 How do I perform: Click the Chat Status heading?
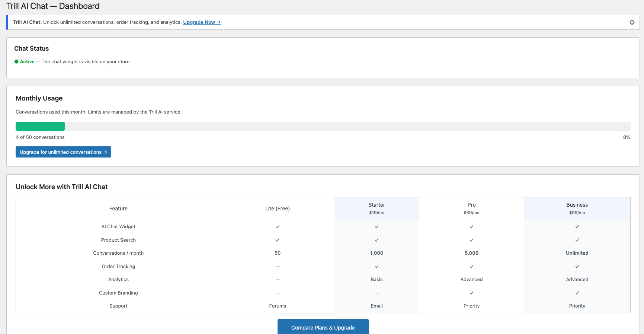pyautogui.click(x=32, y=48)
